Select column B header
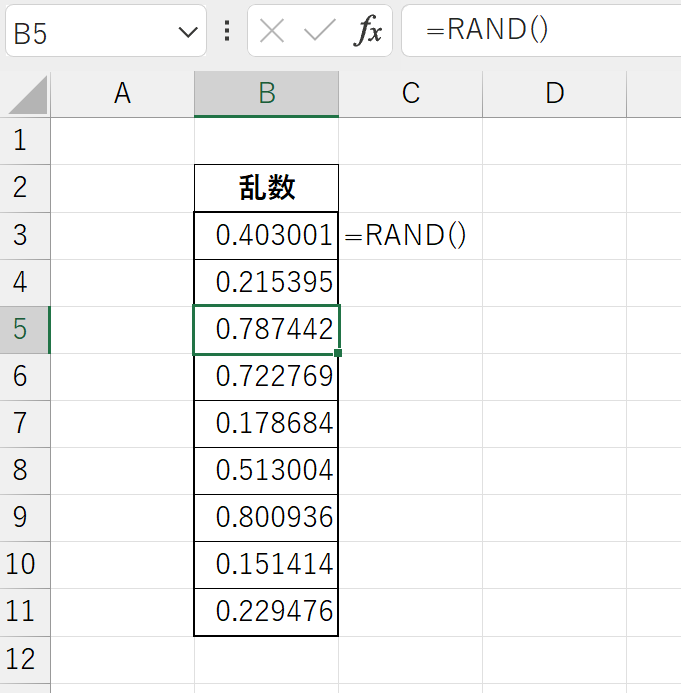Image resolution: width=681 pixels, height=693 pixels. [266, 94]
